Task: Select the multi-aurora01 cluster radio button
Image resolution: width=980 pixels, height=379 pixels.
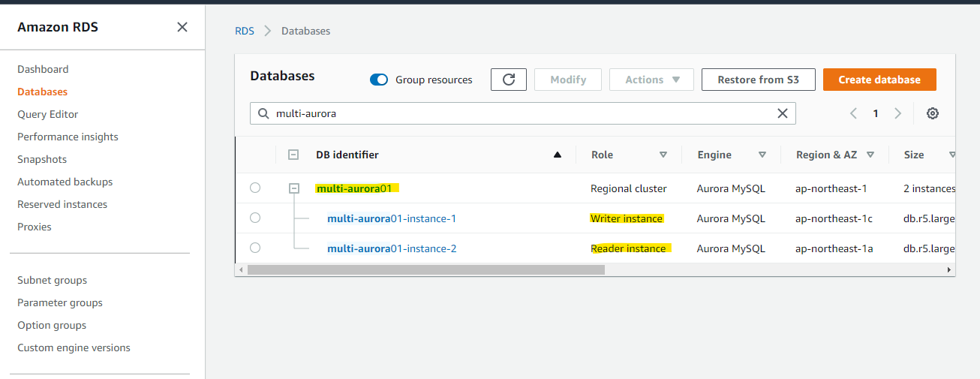Action: pos(255,188)
